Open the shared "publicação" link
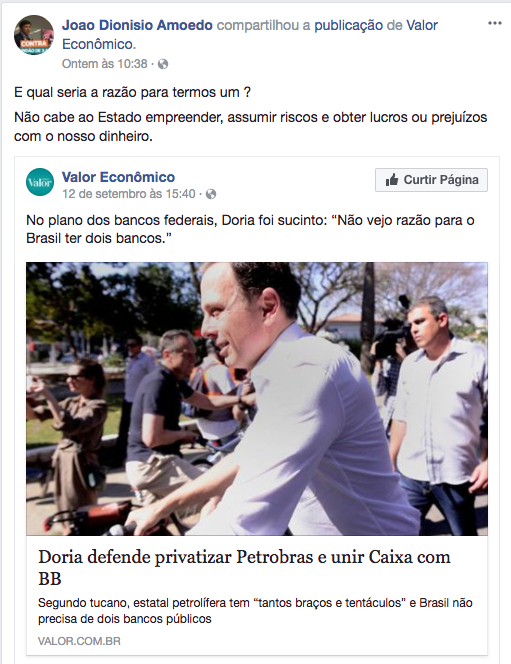The width and height of the screenshot is (511, 664). click(x=348, y=25)
